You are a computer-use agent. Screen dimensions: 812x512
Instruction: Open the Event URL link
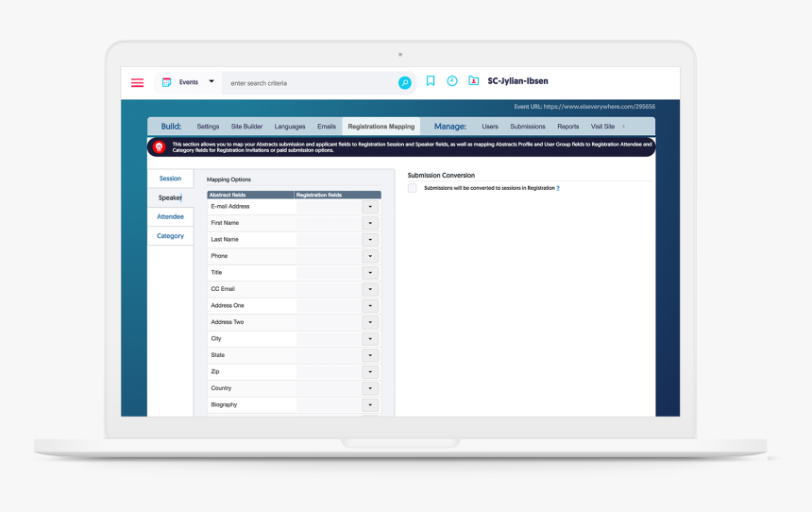600,107
